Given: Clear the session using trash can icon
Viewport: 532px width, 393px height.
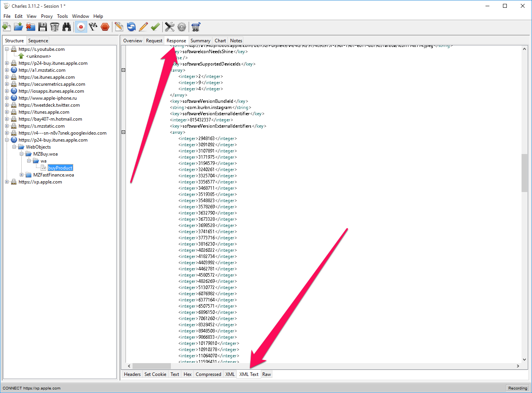Looking at the screenshot, I should pyautogui.click(x=55, y=27).
